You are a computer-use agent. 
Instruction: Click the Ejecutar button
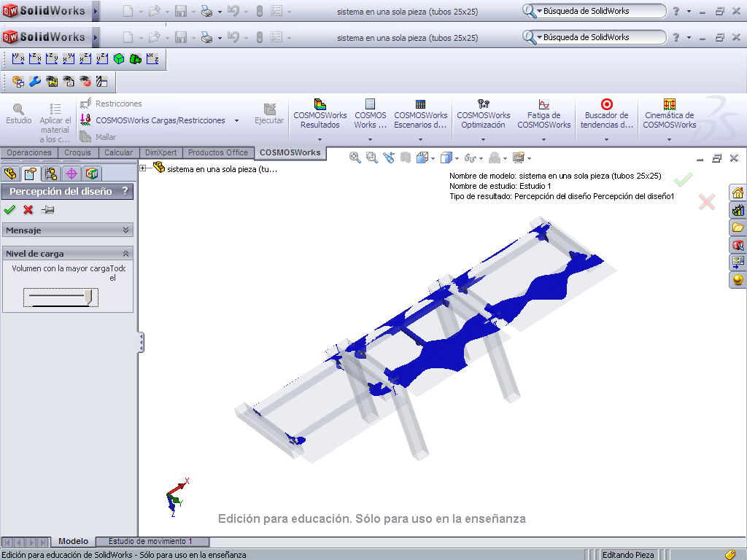click(x=268, y=115)
